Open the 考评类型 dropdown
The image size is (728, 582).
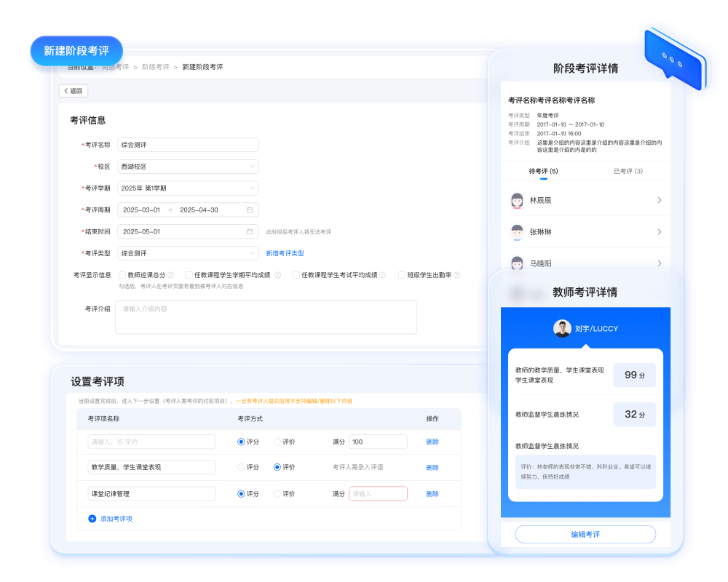coord(188,253)
